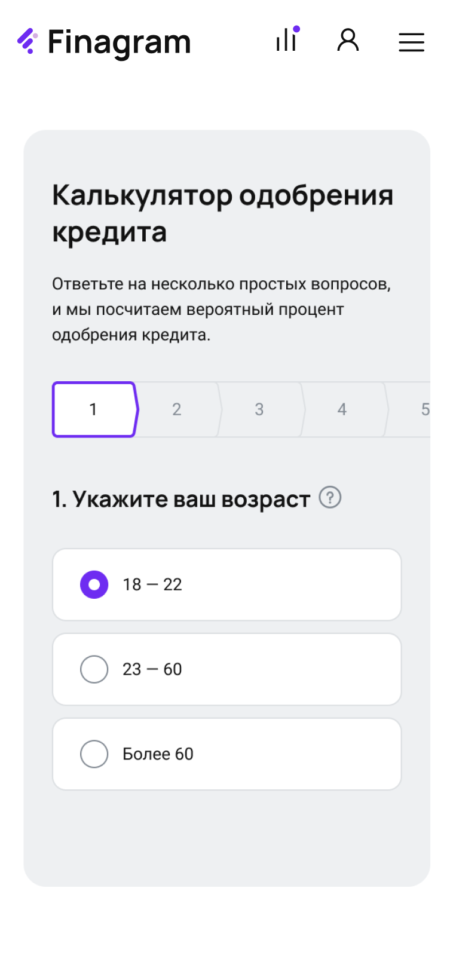Click the Более 60 answer card

click(227, 754)
